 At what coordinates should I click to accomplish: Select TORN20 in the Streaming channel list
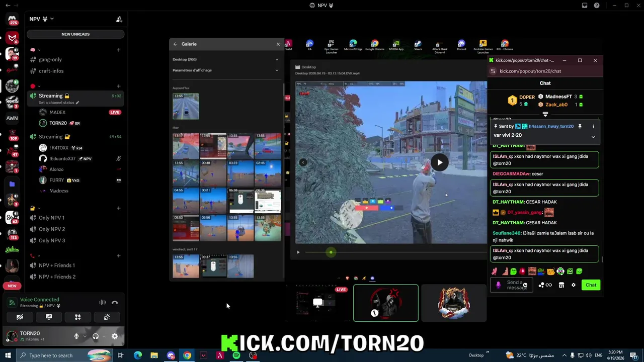[58, 123]
